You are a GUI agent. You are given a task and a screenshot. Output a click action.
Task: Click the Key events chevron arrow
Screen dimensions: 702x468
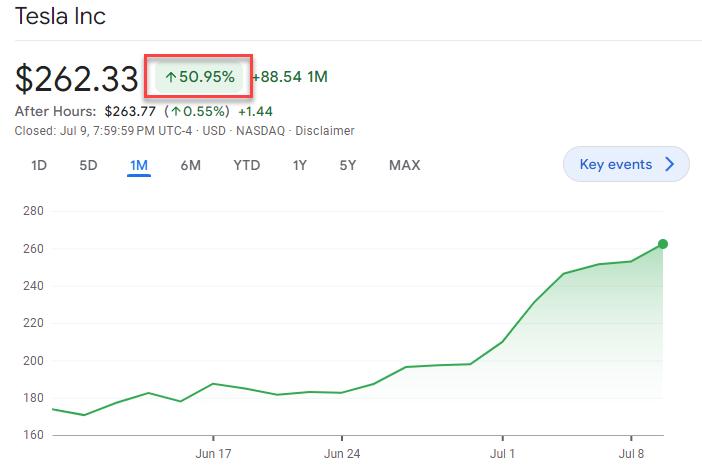point(670,164)
